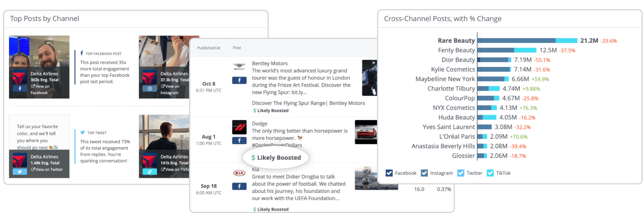This screenshot has height=213, width=644.
Task: Open the View on Twitter link
Action: (x=47, y=170)
